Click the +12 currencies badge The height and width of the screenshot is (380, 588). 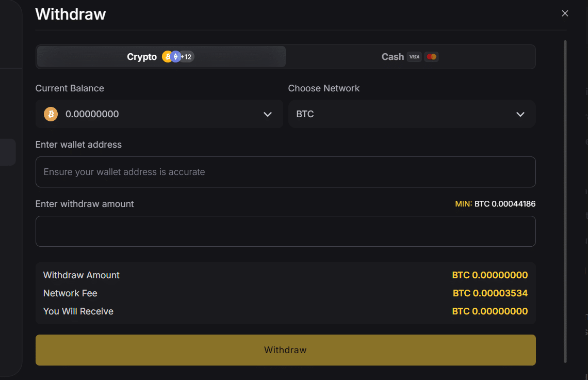[x=187, y=57]
